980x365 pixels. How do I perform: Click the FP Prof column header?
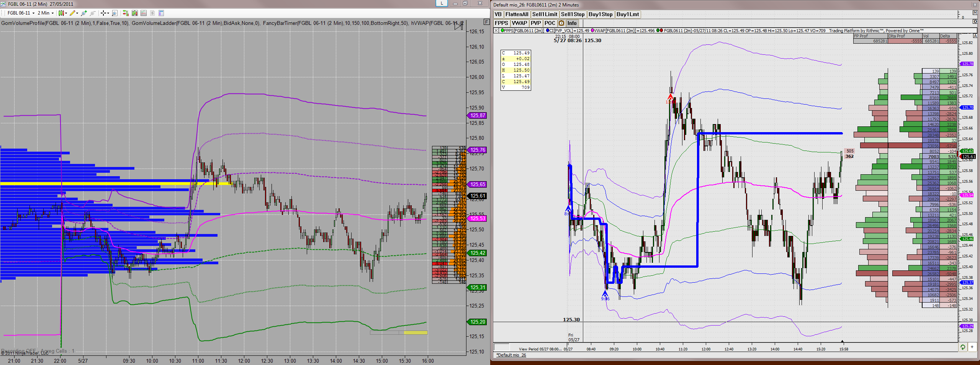870,36
